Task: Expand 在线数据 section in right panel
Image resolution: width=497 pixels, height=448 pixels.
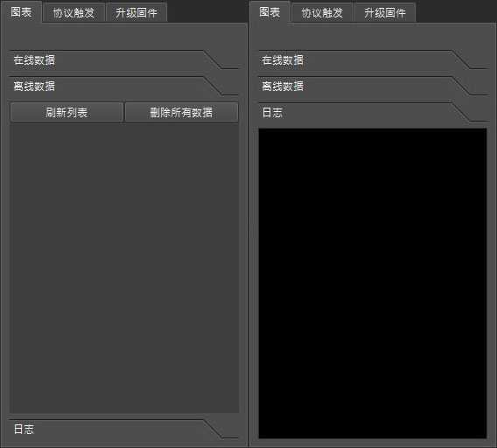Action: pos(373,59)
